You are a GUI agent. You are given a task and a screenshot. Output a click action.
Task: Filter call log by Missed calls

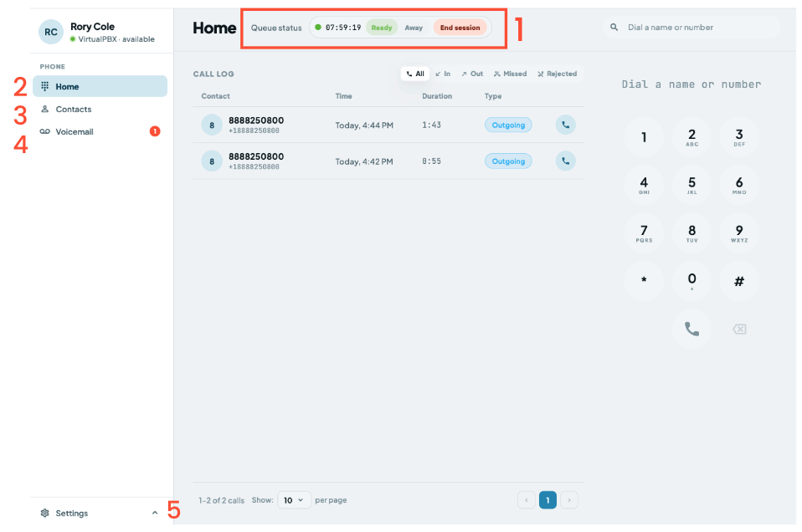[x=510, y=74]
